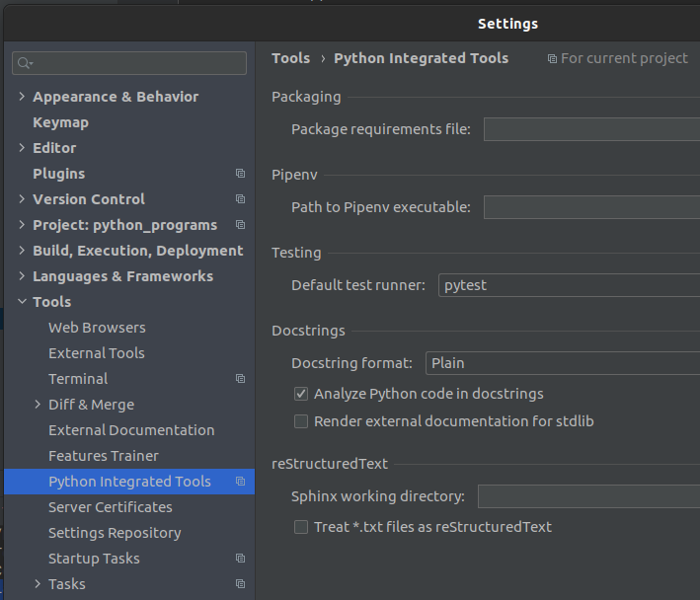Click the project icon beside Python Integrated Tools

(240, 482)
